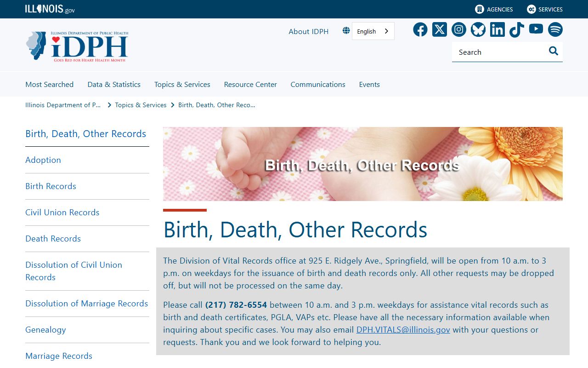
Task: Open the Communications menu
Action: pyautogui.click(x=318, y=85)
